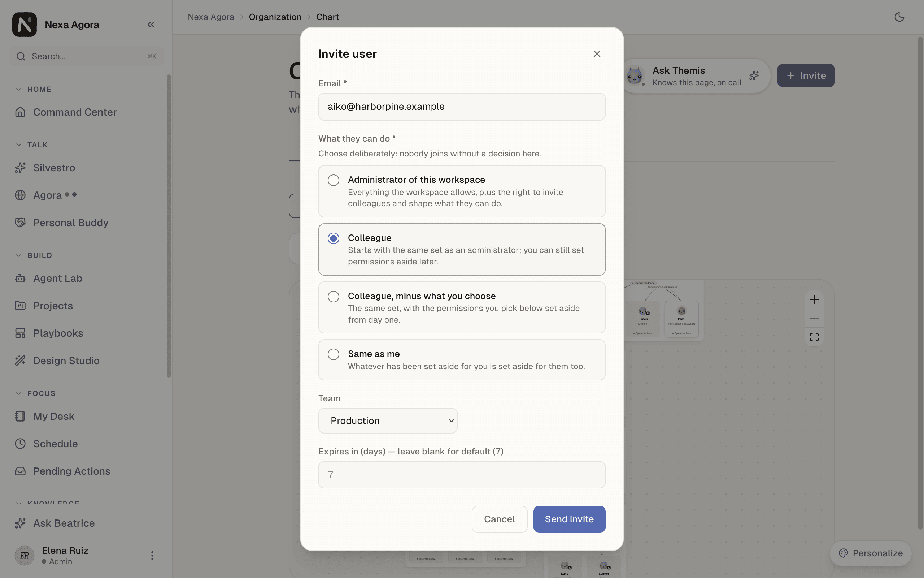Click the My Desk notebook icon
The width and height of the screenshot is (924, 578).
point(20,416)
